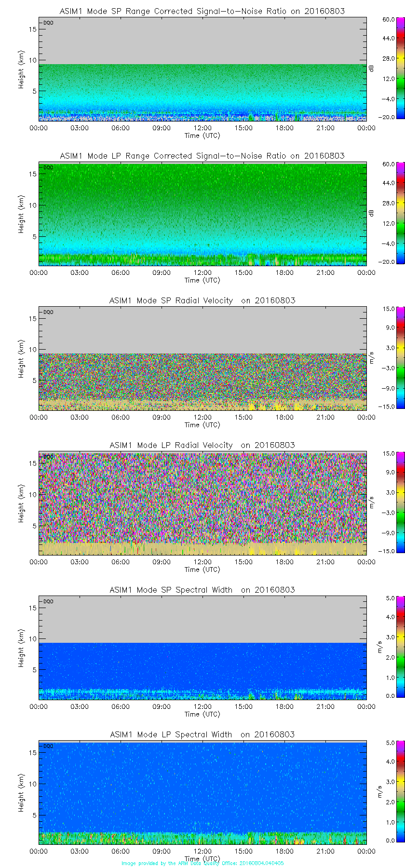Click the LP Signal-to-Noise Ratio plot title

coord(202,156)
